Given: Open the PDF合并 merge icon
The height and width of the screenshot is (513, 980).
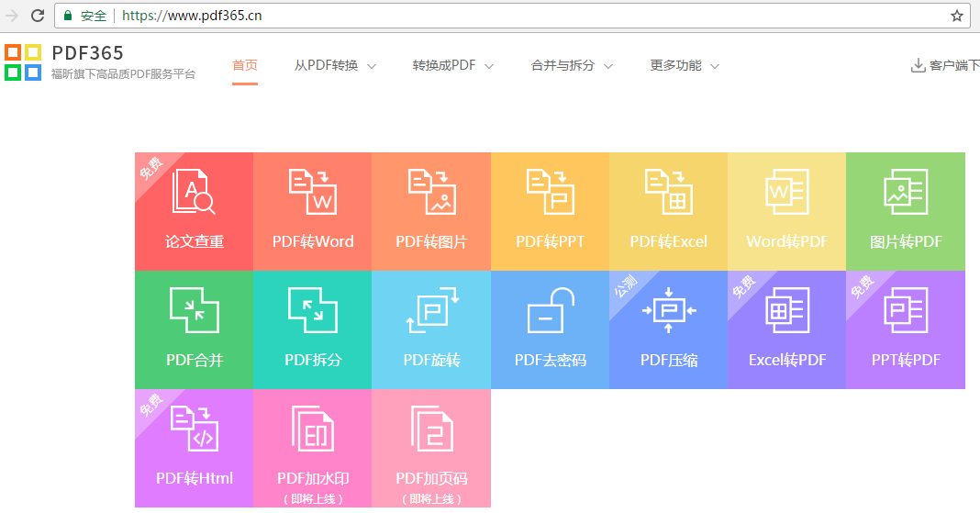Looking at the screenshot, I should pyautogui.click(x=195, y=310).
